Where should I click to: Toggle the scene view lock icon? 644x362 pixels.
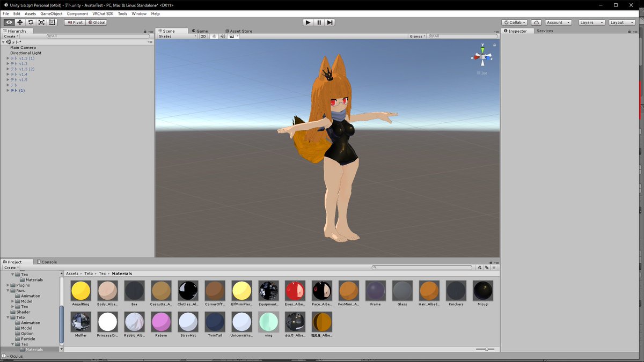pyautogui.click(x=494, y=45)
